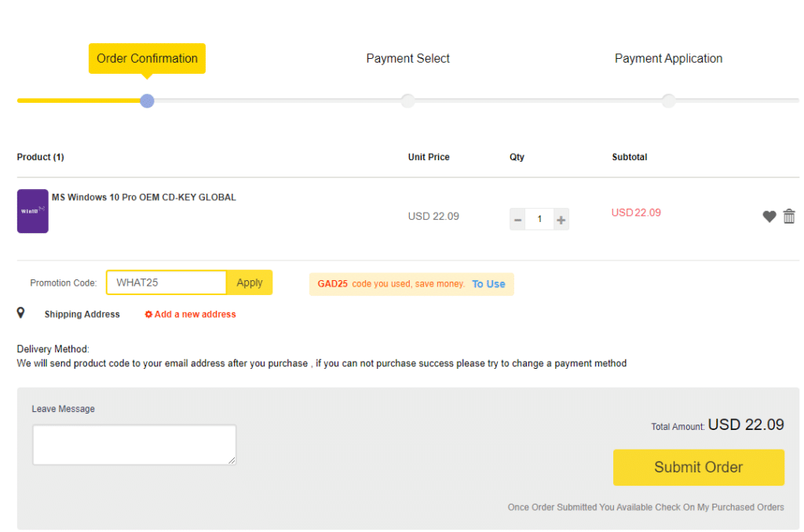Click the Total Amount label
This screenshot has height=532, width=804.
(678, 426)
